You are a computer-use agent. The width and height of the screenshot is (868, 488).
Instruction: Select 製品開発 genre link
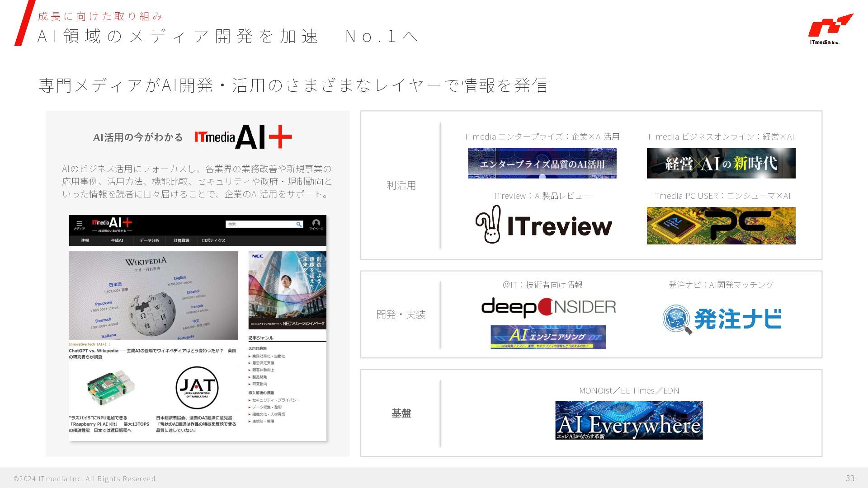[259, 377]
